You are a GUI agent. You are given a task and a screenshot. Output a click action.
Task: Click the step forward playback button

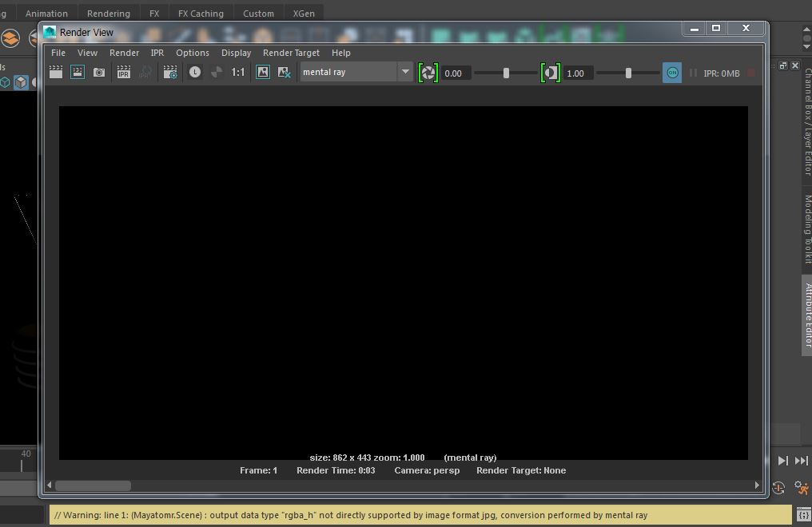click(x=783, y=460)
